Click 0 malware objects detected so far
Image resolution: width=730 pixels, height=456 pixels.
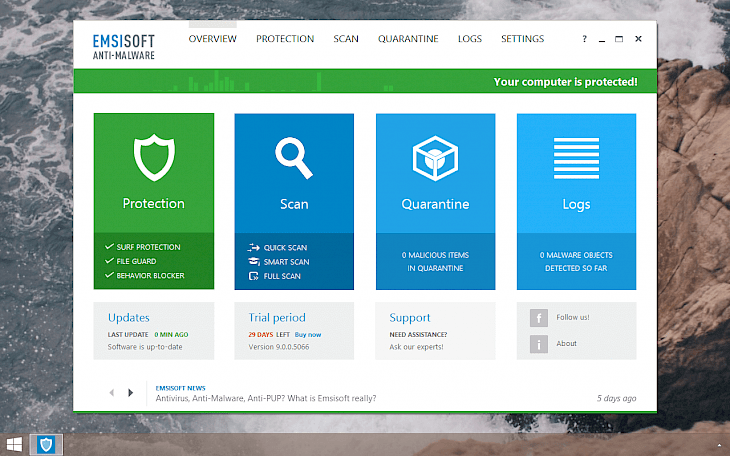(x=576, y=261)
